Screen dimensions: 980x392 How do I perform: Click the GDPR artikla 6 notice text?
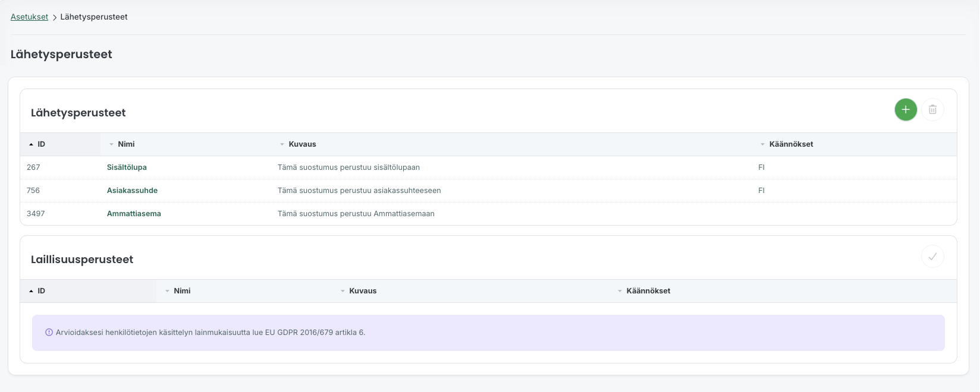tap(211, 333)
